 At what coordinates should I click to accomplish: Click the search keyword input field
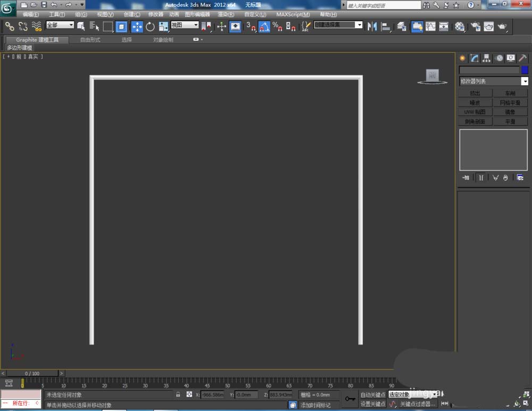point(384,5)
